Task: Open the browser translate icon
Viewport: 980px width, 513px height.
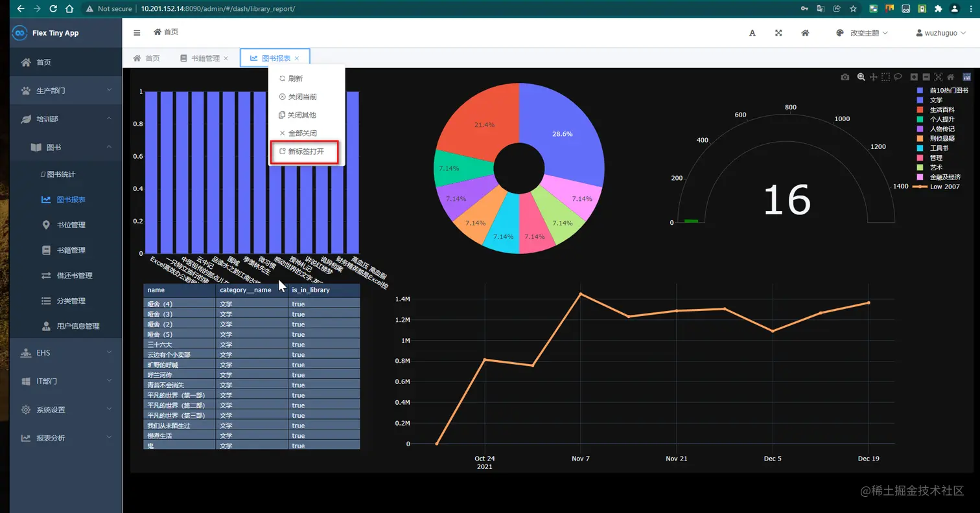Action: pyautogui.click(x=821, y=9)
